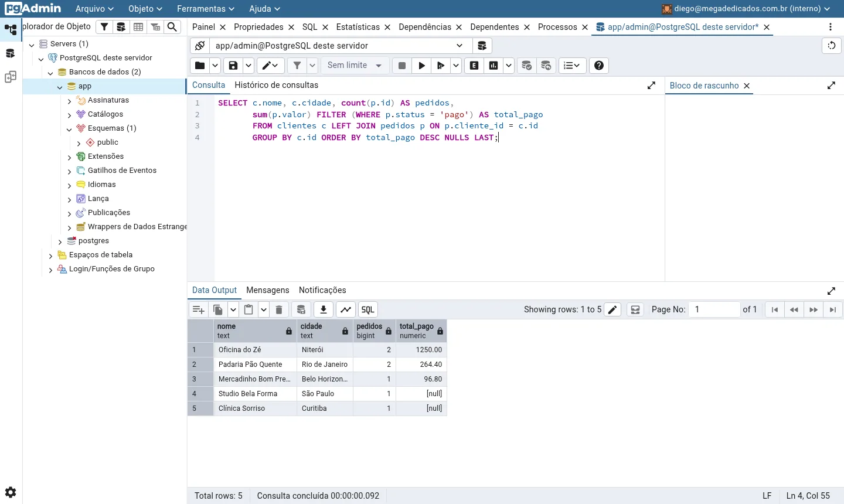Expand the Catálogos tree node
This screenshot has width=844, height=504.
coord(69,115)
